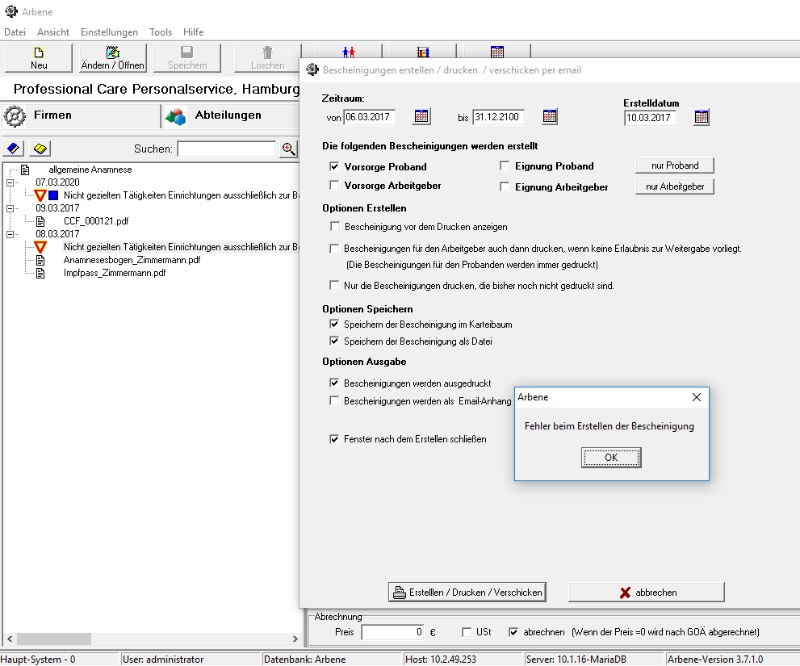Click the search magnifier icon beside Suchen
Image resolution: width=800 pixels, height=666 pixels.
tap(289, 149)
